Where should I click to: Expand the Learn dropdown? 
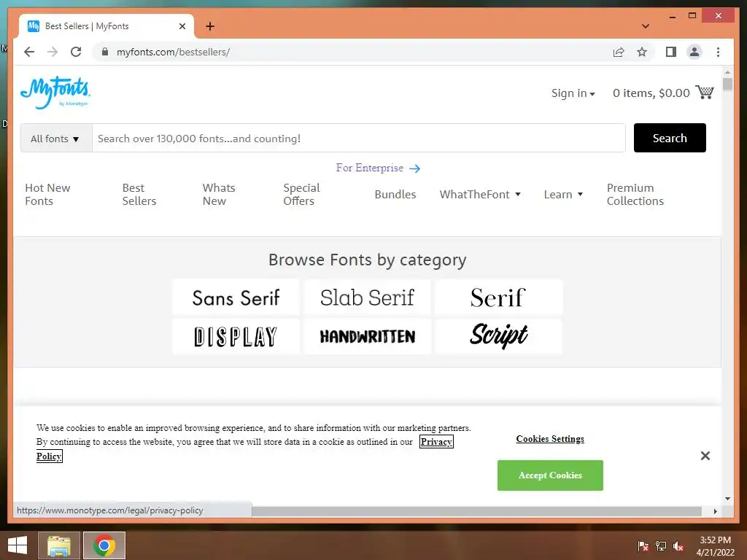563,194
